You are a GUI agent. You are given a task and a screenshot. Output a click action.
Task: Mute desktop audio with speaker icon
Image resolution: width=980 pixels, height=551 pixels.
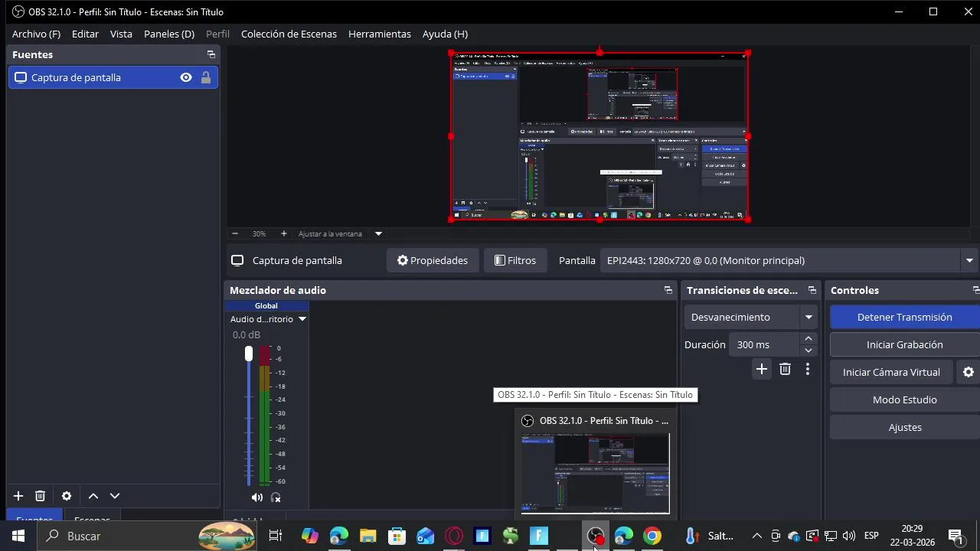pos(257,497)
